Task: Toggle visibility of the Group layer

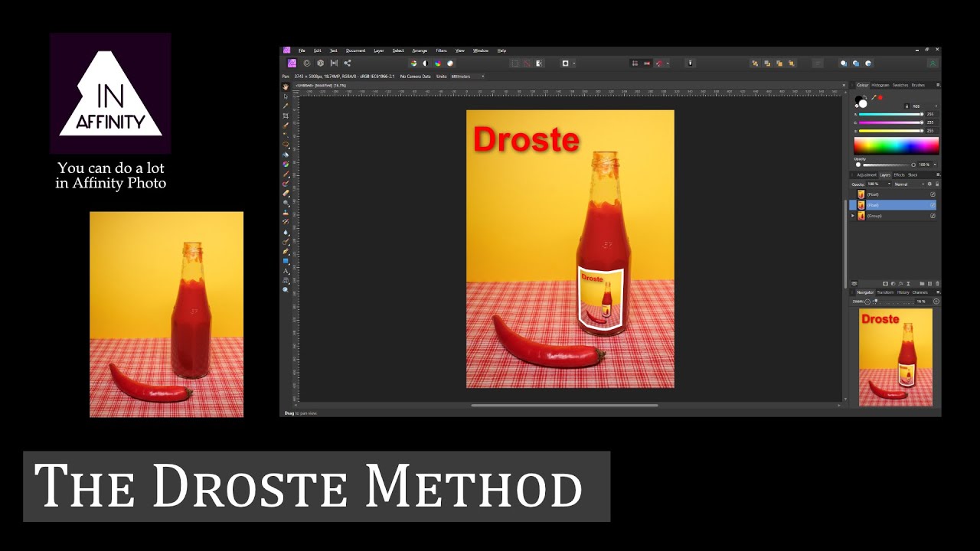Action: [x=933, y=216]
